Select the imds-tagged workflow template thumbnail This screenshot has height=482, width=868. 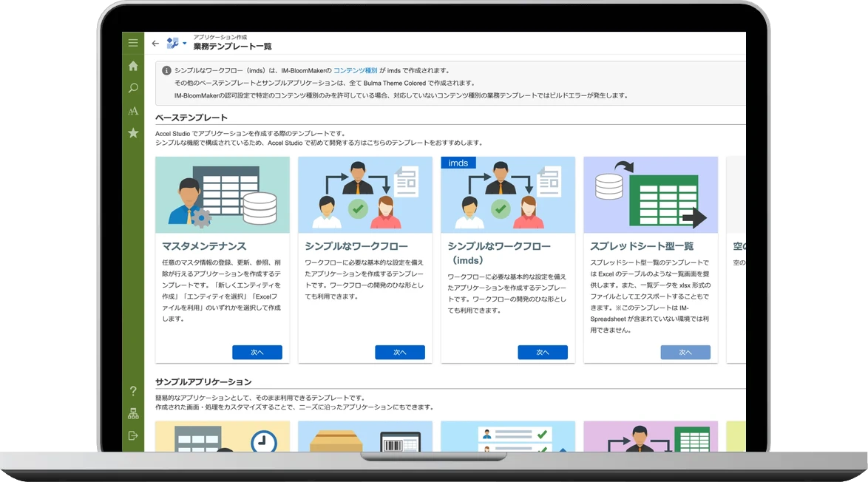tap(508, 194)
